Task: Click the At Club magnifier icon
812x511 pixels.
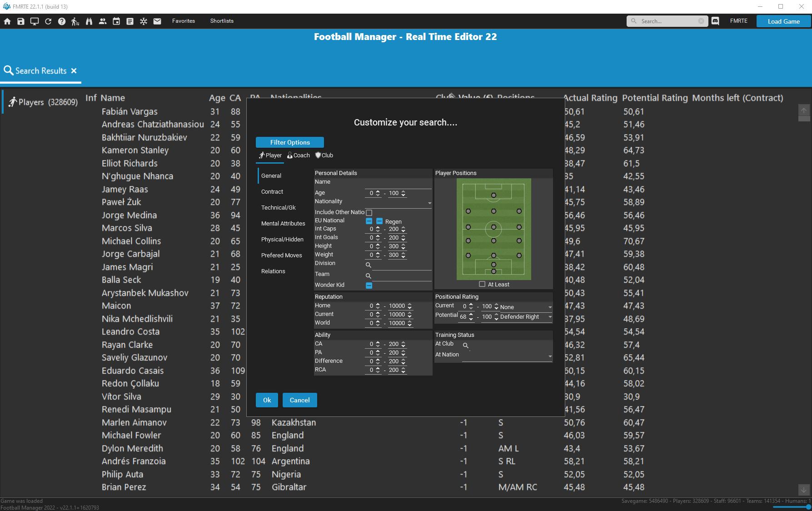Action: pos(466,346)
